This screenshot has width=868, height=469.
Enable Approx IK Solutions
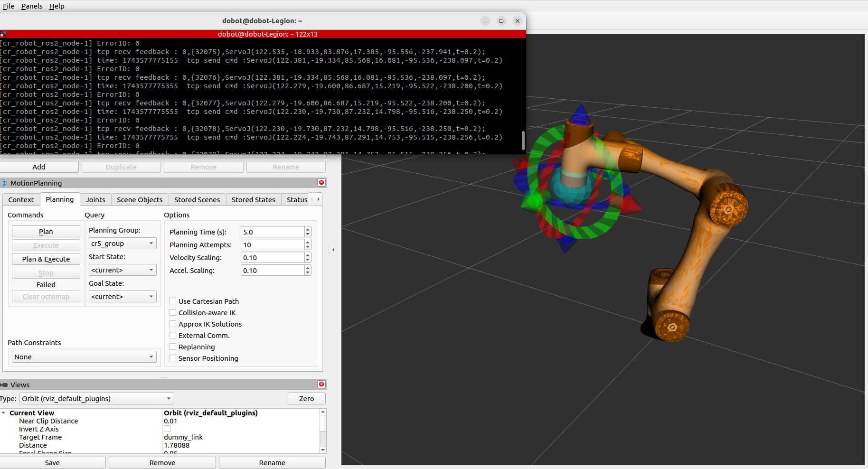tap(173, 324)
